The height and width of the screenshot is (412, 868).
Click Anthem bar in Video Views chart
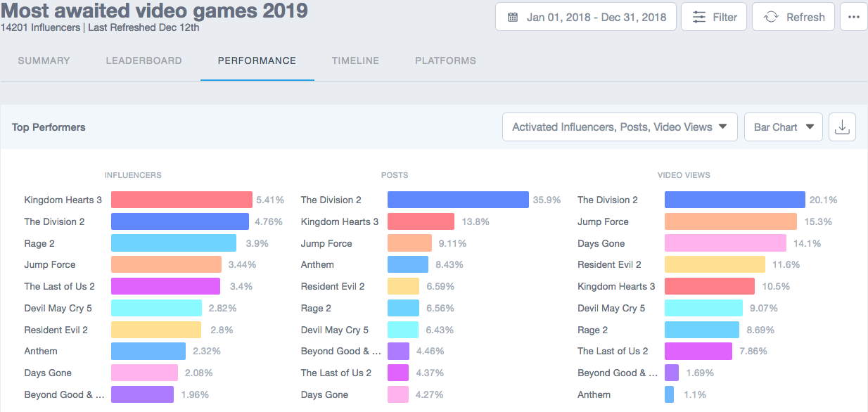[x=669, y=394]
